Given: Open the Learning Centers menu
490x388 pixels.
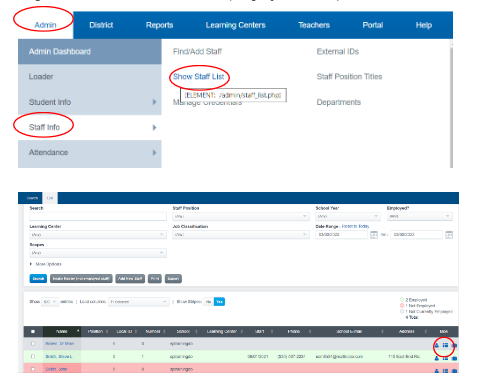Looking at the screenshot, I should click(235, 25).
